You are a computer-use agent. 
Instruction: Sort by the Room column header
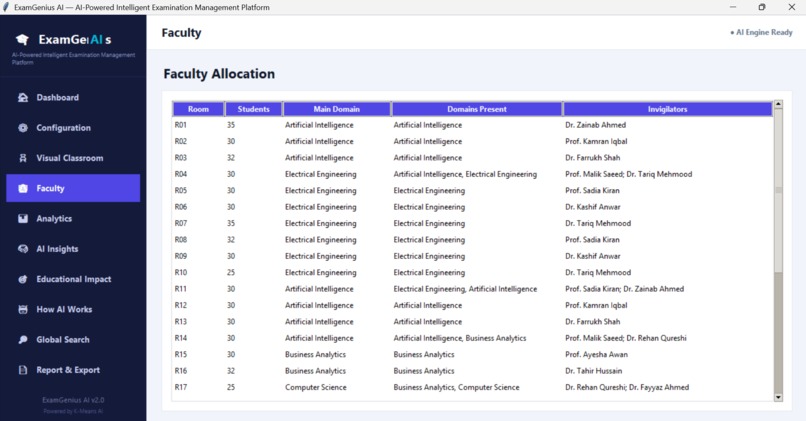click(x=198, y=109)
